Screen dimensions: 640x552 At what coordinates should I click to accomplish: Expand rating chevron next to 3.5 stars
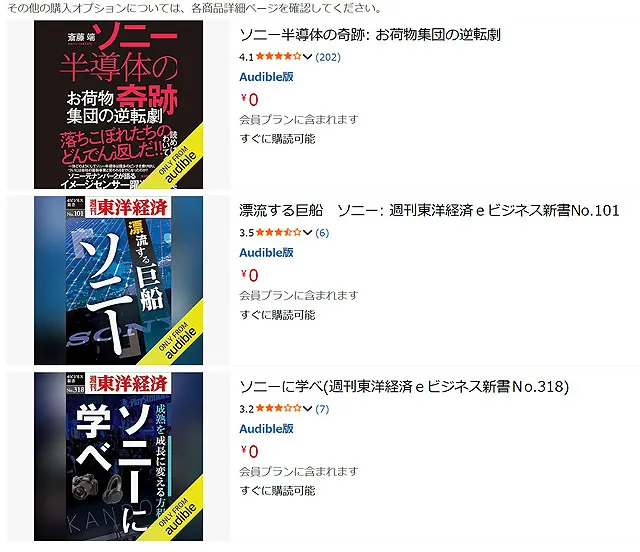coord(307,233)
